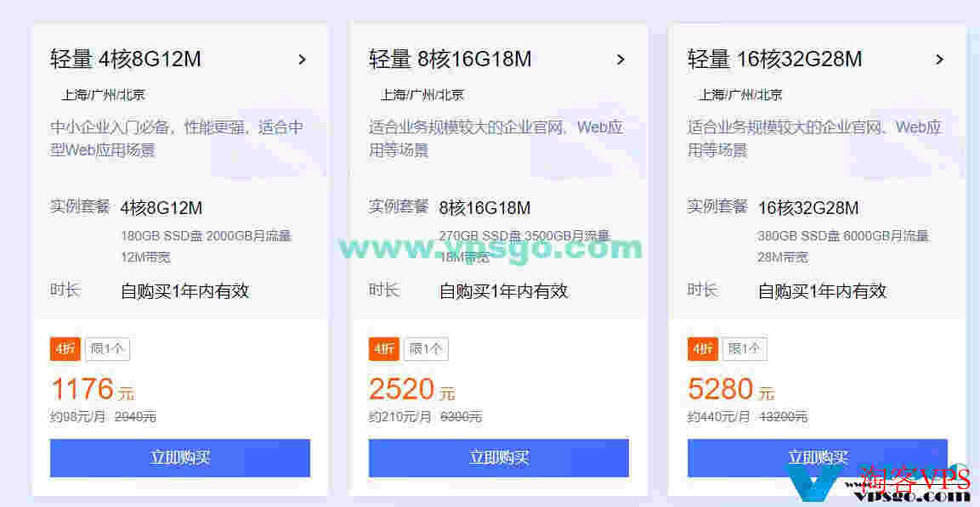Image resolution: width=980 pixels, height=507 pixels.
Task: Open the 轻量 16核32G28M title link
Action: [x=775, y=59]
